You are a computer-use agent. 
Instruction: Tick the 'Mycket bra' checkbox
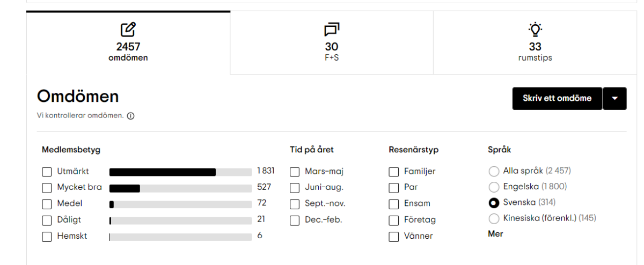coord(47,188)
